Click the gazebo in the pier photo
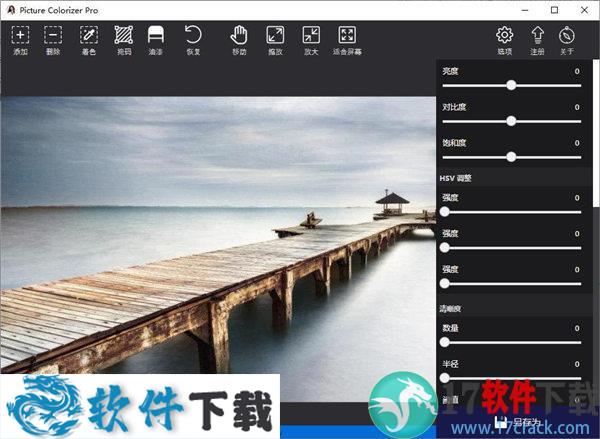600x439 pixels. click(392, 203)
